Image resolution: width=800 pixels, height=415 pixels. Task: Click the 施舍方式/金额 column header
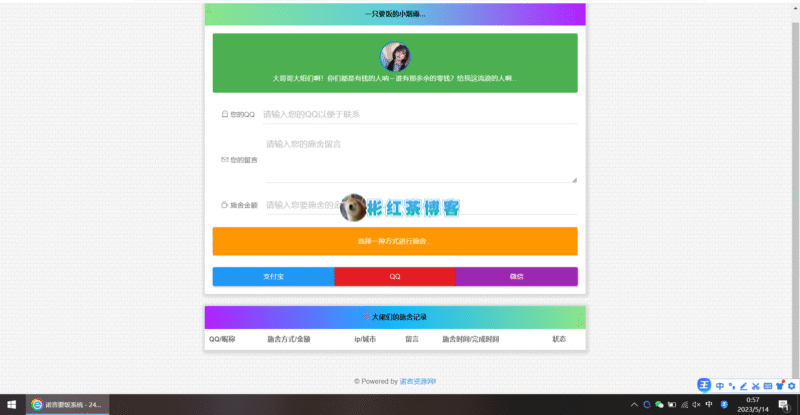tap(289, 339)
